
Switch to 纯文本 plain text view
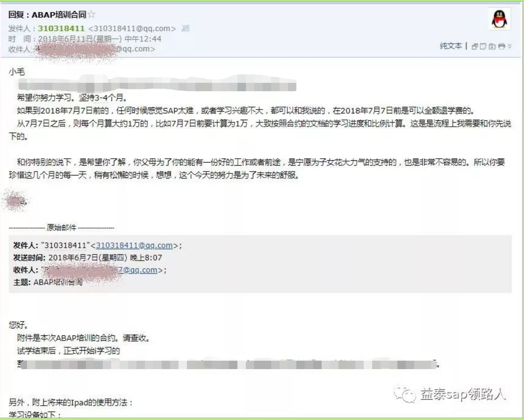click(451, 46)
